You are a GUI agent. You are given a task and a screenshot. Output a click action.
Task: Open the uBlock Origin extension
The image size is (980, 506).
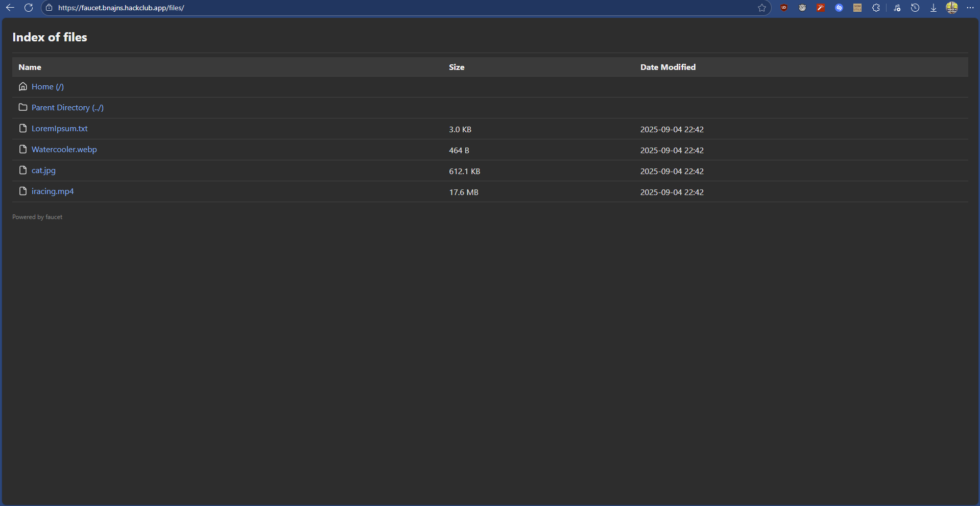pyautogui.click(x=784, y=8)
